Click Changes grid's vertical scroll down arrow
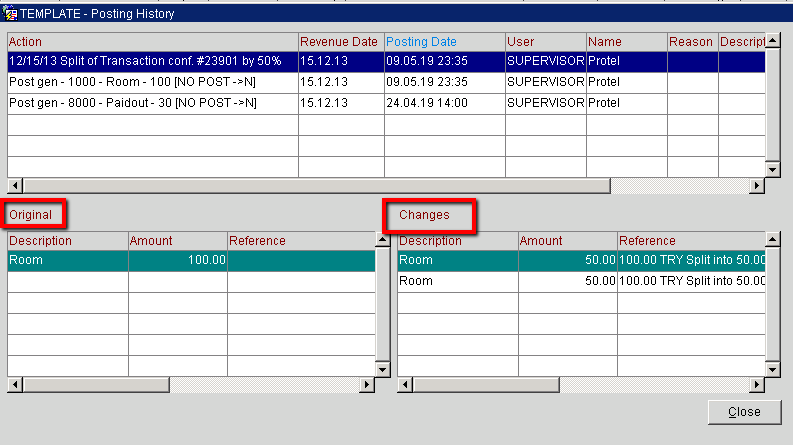Image resolution: width=793 pixels, height=445 pixels. pos(772,370)
